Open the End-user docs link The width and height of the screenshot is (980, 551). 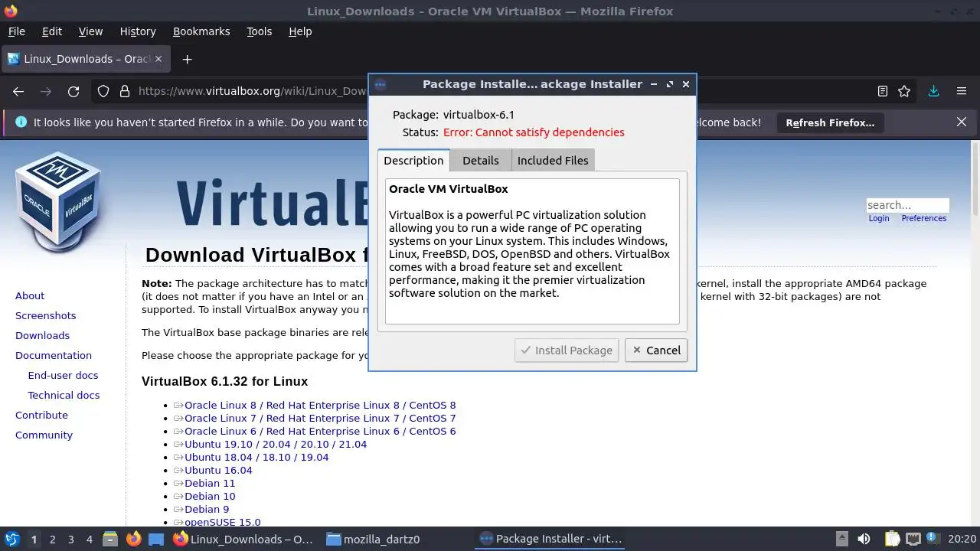(x=63, y=375)
